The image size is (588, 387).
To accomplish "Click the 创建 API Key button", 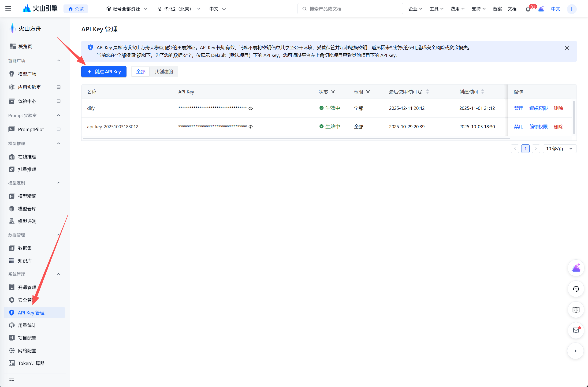I will (104, 72).
